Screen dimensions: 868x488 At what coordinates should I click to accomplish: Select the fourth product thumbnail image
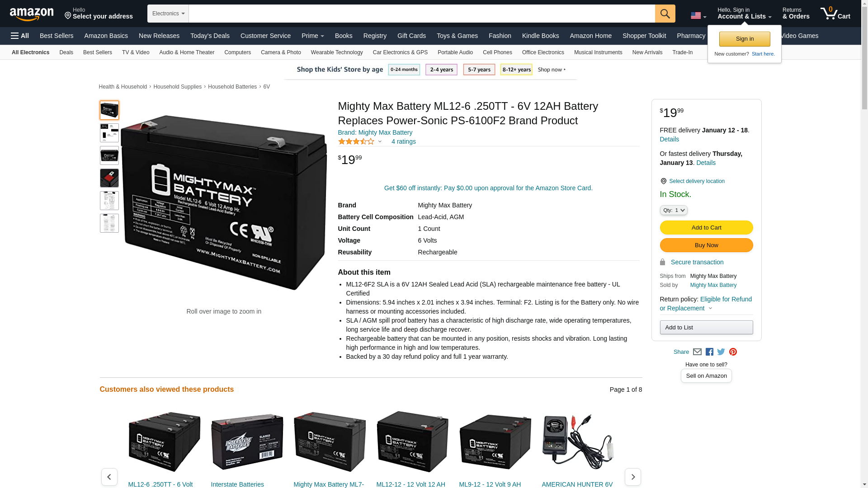click(x=109, y=178)
